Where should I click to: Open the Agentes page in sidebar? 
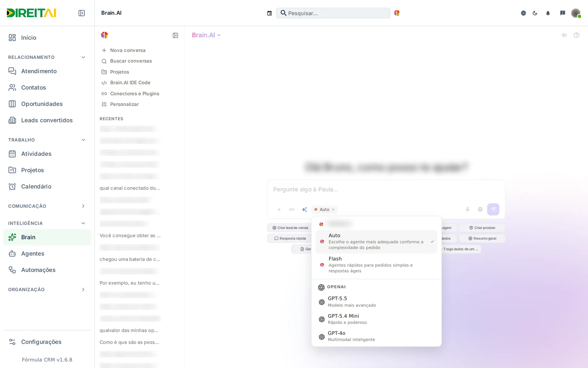[x=47, y=254]
